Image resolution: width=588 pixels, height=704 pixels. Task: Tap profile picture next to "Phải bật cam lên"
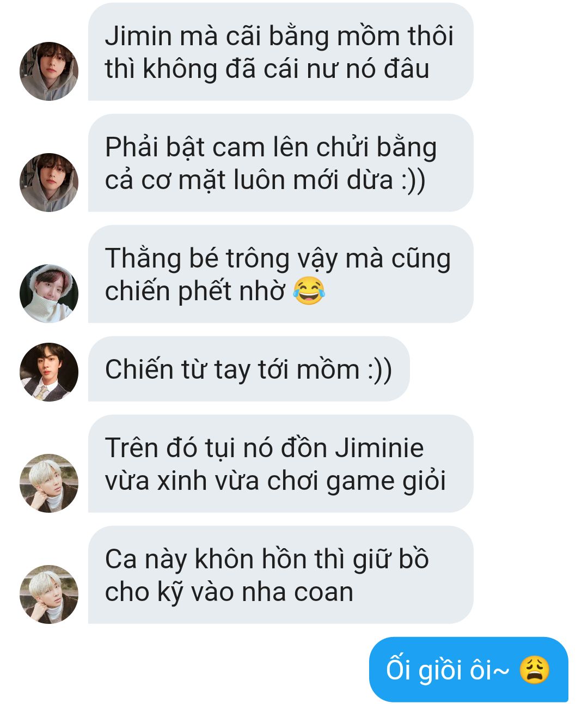coord(49,183)
